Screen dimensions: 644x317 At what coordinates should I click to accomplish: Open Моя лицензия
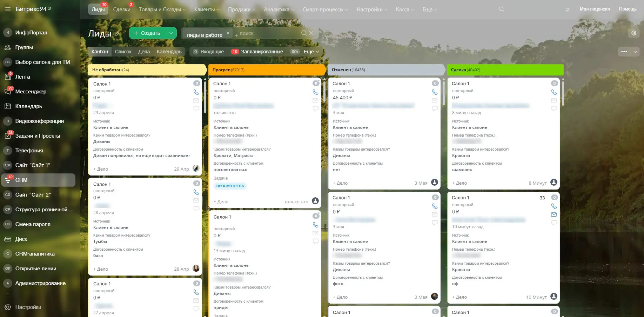(595, 9)
